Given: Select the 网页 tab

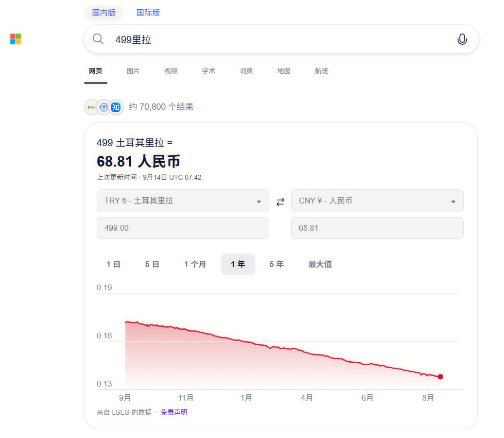Looking at the screenshot, I should [95, 71].
